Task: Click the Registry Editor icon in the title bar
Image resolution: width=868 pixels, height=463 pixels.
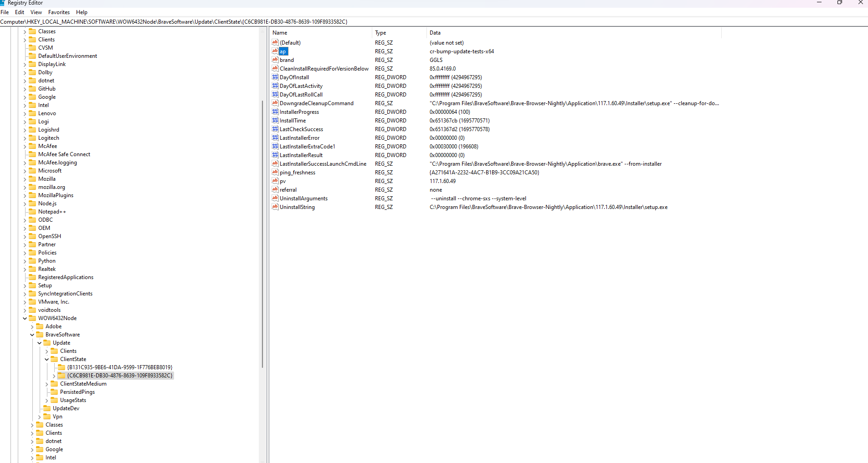Action: point(4,3)
